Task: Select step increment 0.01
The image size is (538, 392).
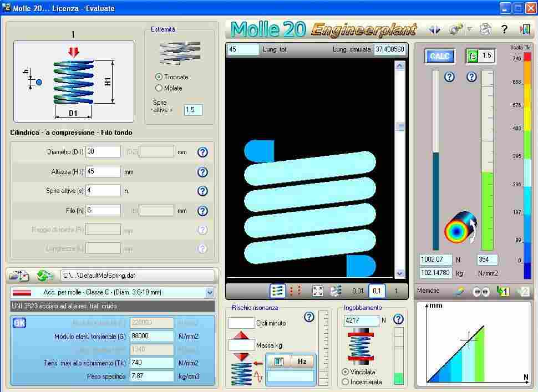Action: [358, 291]
